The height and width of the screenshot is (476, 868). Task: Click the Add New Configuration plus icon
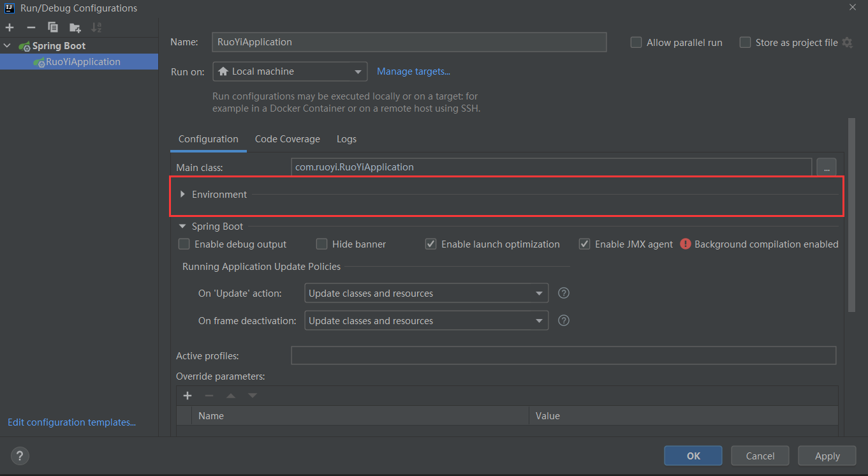click(x=10, y=27)
